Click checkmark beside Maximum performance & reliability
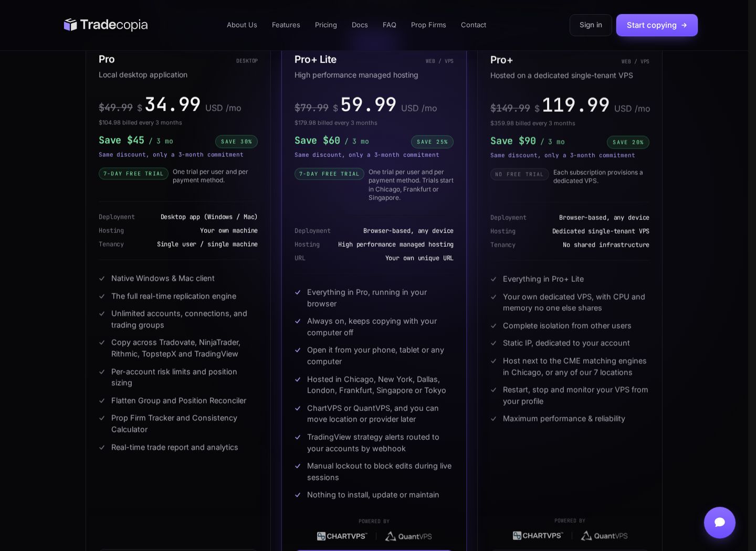This screenshot has width=756, height=551. click(x=493, y=419)
